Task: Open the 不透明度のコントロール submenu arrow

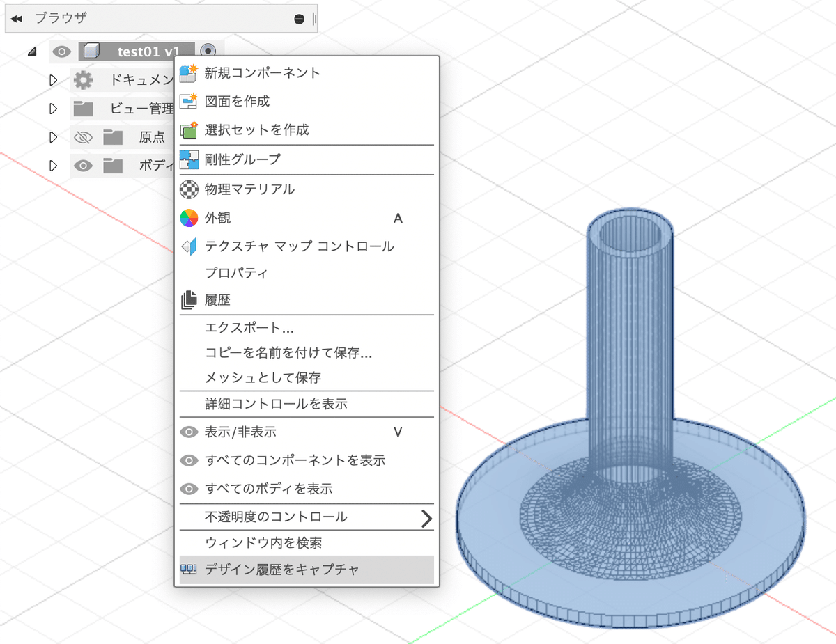Action: [x=426, y=518]
